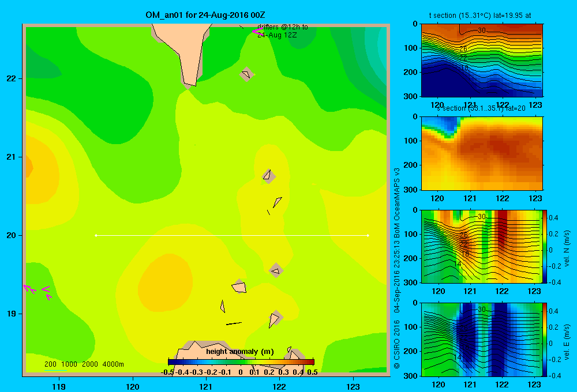577x392 pixels.
Task: Click the '14' contour label in the vel. N panel
Action: [457, 264]
